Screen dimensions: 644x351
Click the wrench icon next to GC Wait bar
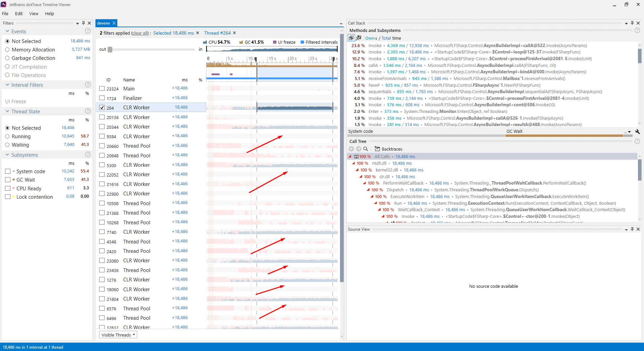pyautogui.click(x=638, y=132)
